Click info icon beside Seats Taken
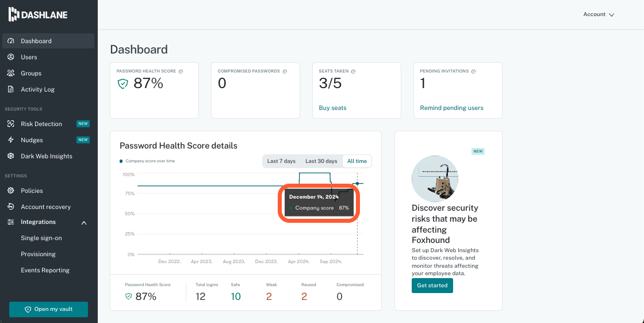The height and width of the screenshot is (323, 644). click(353, 71)
